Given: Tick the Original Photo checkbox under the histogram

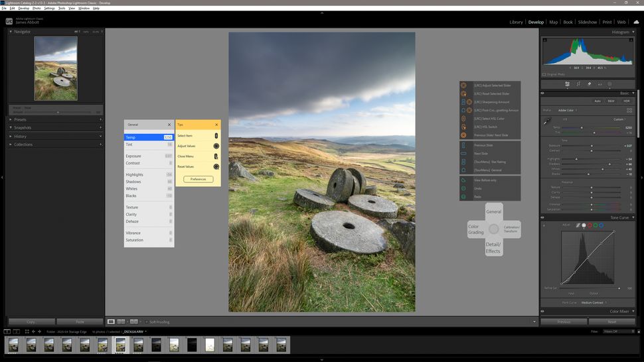Looking at the screenshot, I should coord(544,74).
